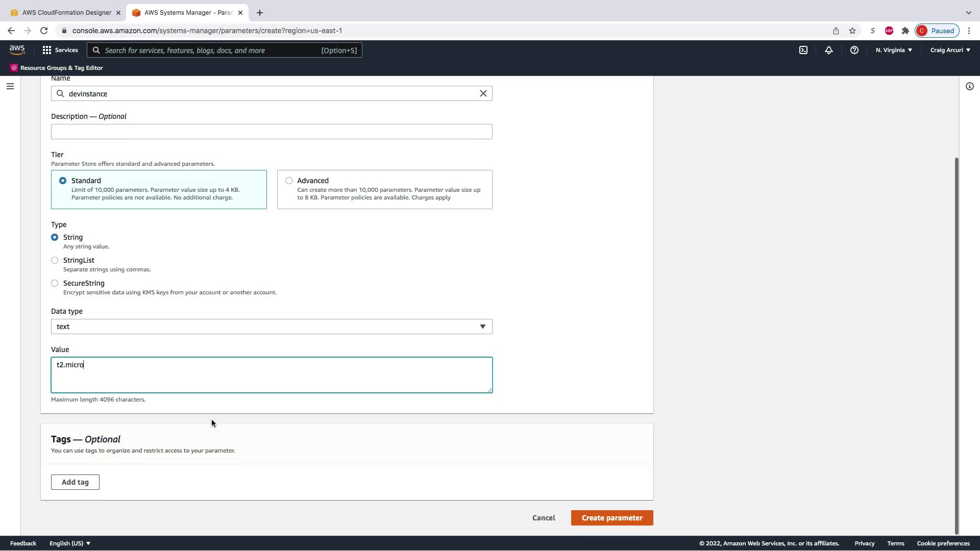Viewport: 980px width, 551px height.
Task: Open the Services grid menu
Action: (x=60, y=50)
